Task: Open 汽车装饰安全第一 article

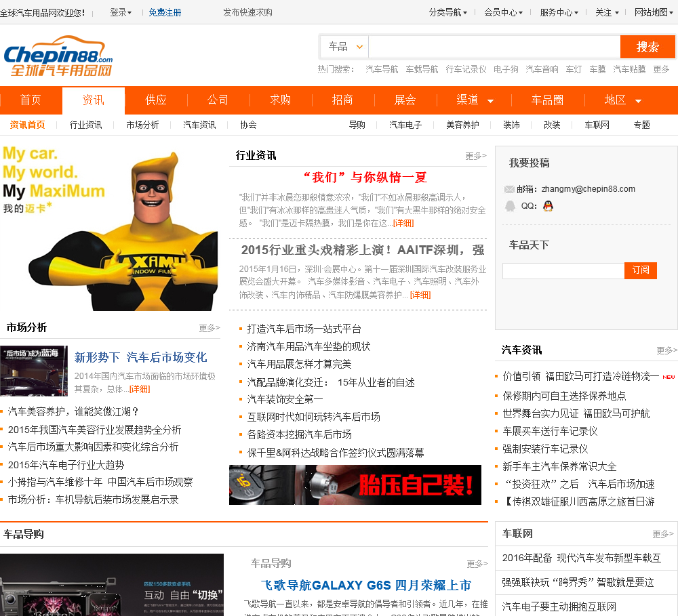Action: pos(285,399)
